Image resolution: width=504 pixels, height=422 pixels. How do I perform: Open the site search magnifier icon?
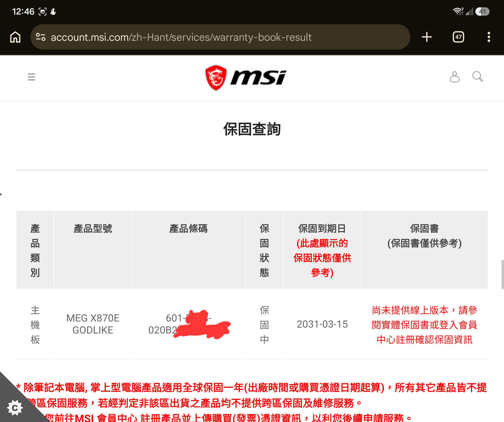[x=478, y=76]
